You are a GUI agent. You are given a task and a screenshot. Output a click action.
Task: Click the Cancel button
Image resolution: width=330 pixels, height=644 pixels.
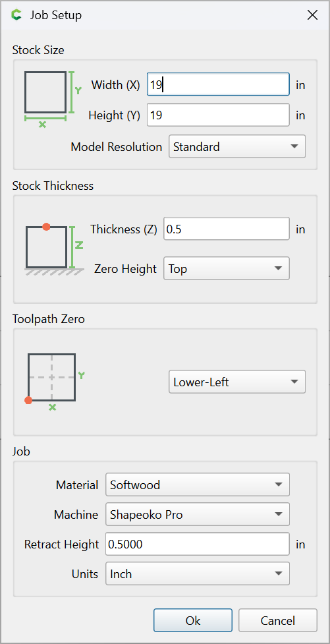(x=278, y=620)
